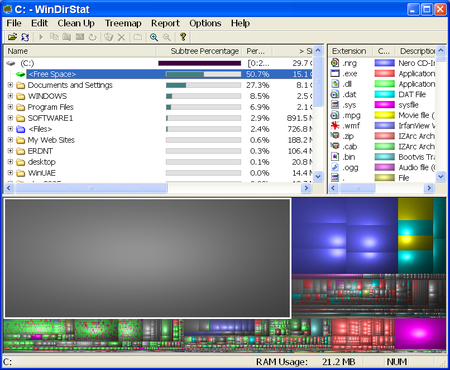This screenshot has width=450, height=370.
Task: Open the Report menu
Action: pyautogui.click(x=165, y=23)
